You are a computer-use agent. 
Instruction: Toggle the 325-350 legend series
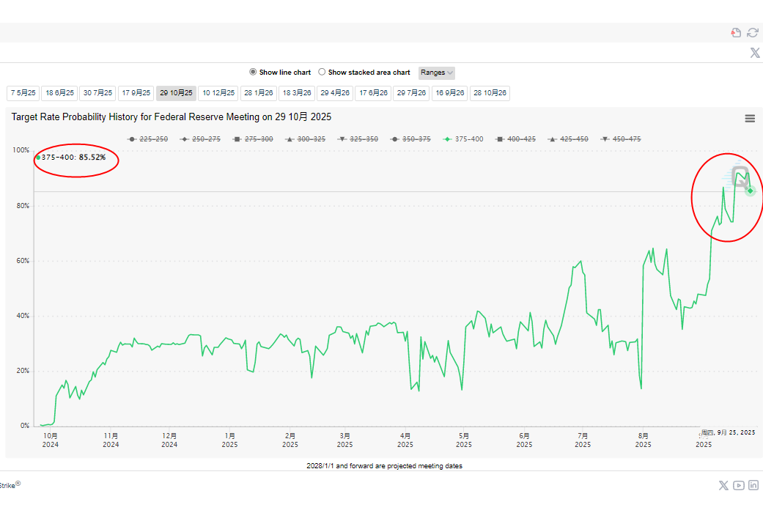point(358,139)
